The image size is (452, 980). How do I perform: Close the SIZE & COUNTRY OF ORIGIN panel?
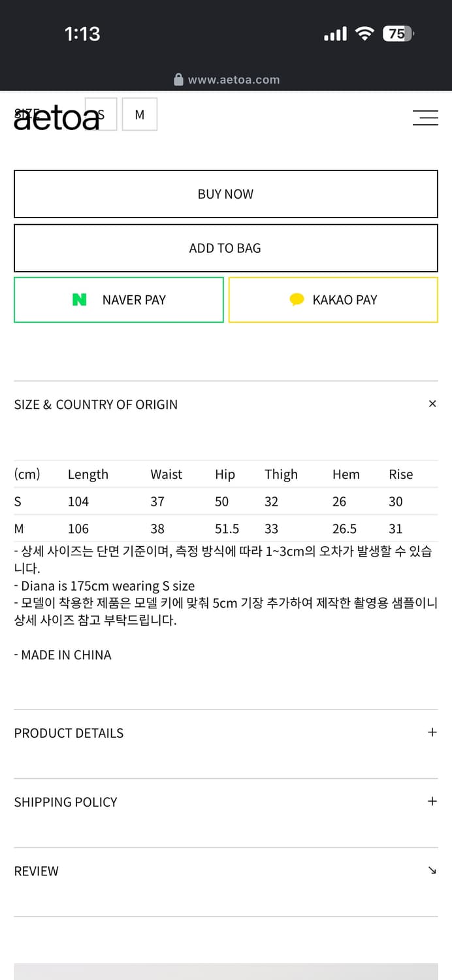(x=432, y=404)
